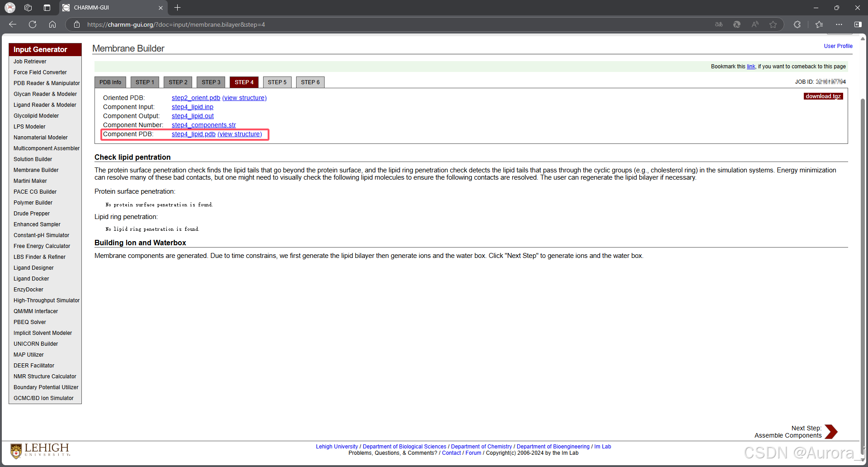Viewport: 868px width, 467px height.
Task: Open Free Energy Calculator
Action: coord(42,246)
